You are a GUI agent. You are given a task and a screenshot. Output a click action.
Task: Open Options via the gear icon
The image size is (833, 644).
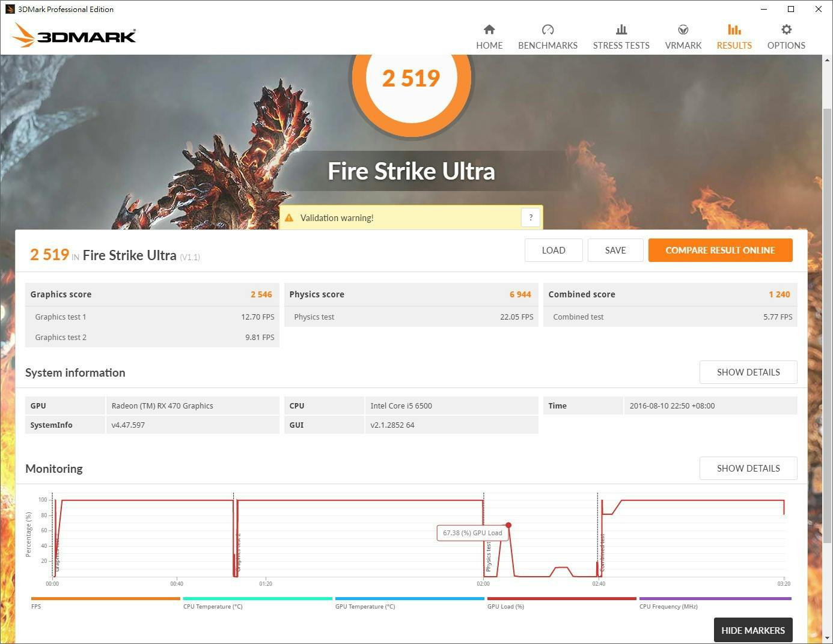click(786, 30)
